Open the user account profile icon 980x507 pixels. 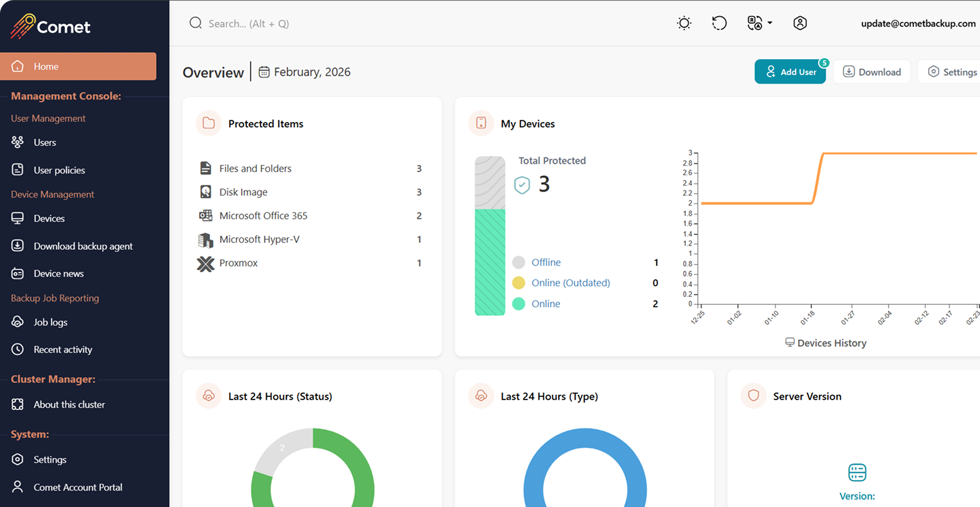[x=800, y=23]
